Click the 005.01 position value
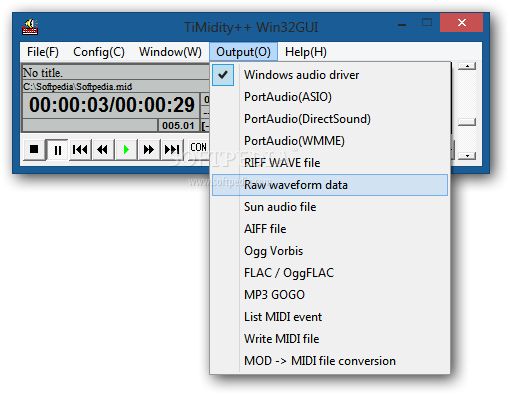 [x=178, y=126]
